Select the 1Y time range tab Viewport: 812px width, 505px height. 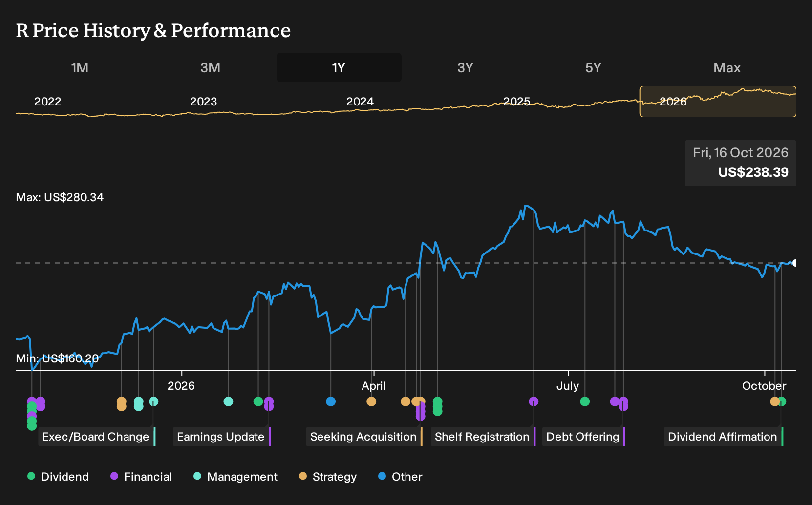click(339, 67)
